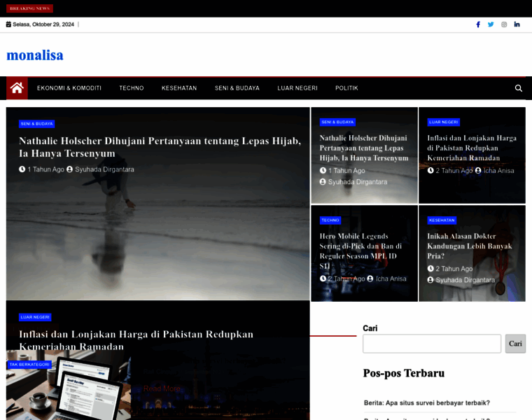Visit the Instagram social icon
Viewport: 532px width, 420px height.
pyautogui.click(x=504, y=24)
